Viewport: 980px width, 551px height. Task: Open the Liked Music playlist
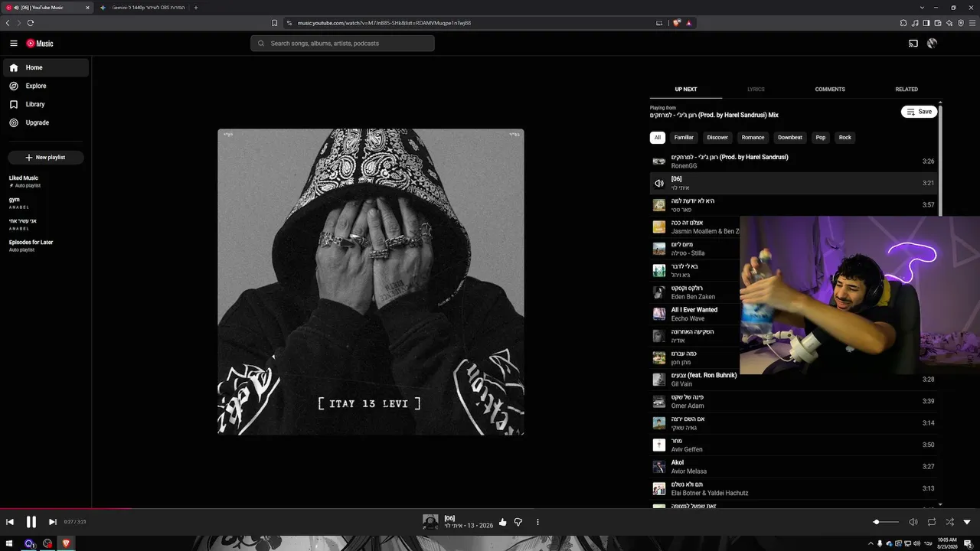click(46, 181)
